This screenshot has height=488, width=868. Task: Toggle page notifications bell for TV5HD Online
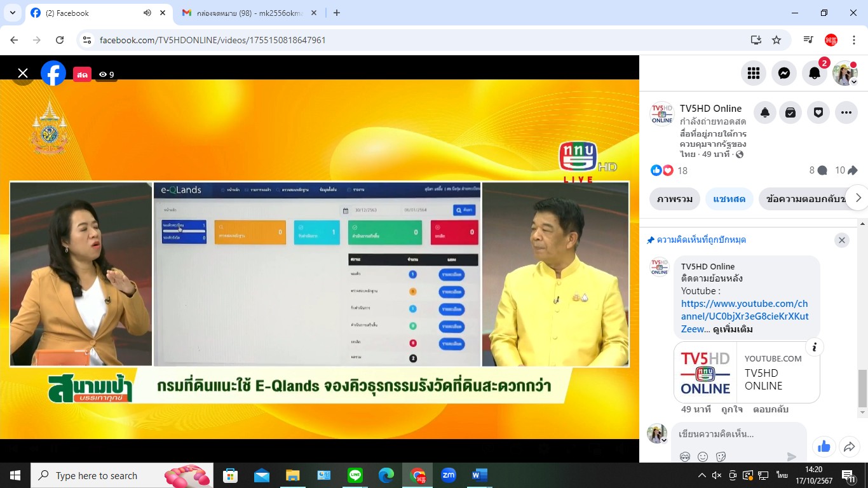pyautogui.click(x=765, y=113)
